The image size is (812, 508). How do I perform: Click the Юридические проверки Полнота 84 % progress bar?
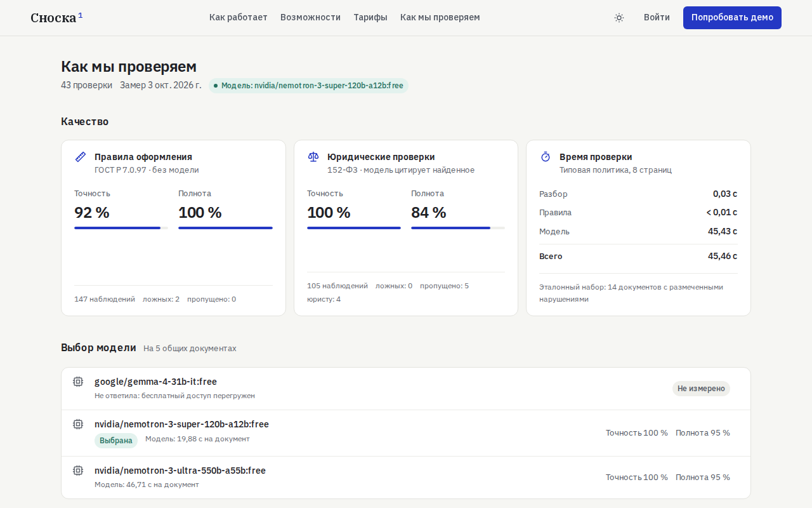click(x=458, y=228)
